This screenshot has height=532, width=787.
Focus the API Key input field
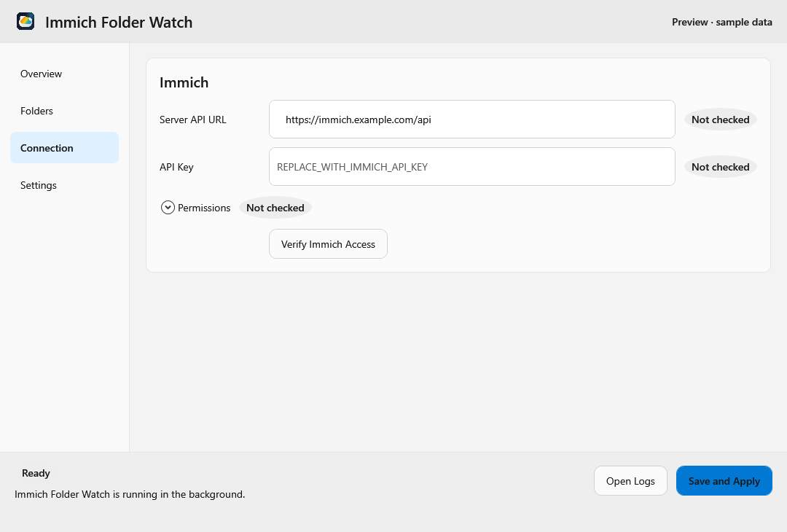pos(471,167)
